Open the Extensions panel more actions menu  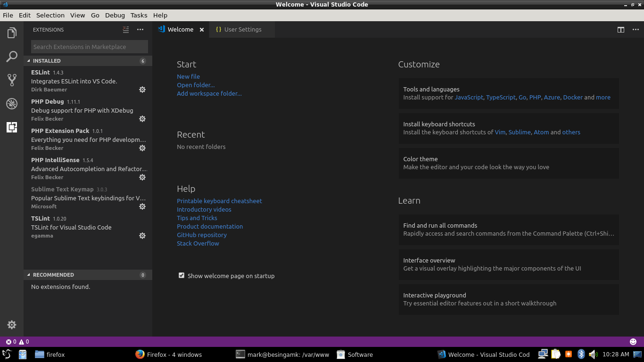(x=140, y=29)
